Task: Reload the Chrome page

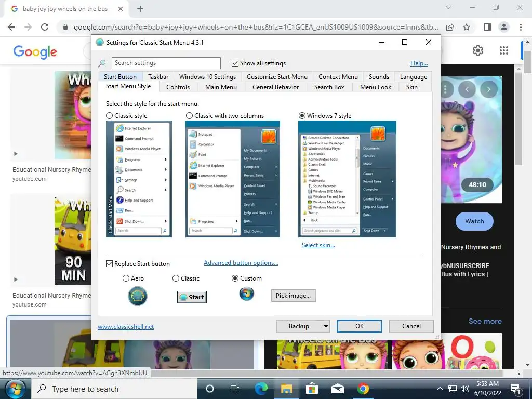Action: [45, 27]
